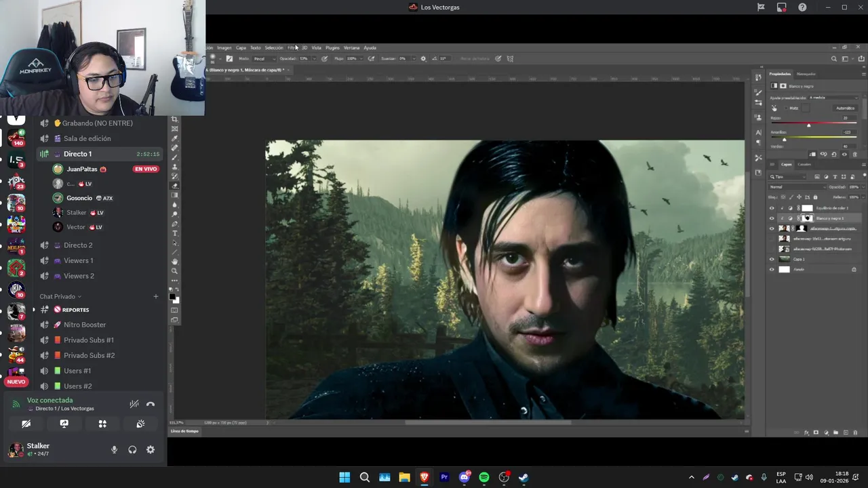Join the Directo 2 voice channel

pos(78,245)
